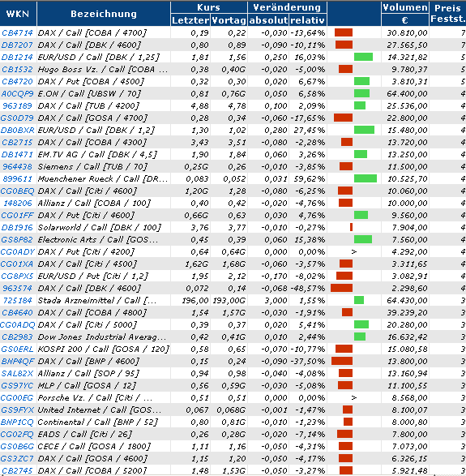Open WKN link CB4714

(17, 32)
